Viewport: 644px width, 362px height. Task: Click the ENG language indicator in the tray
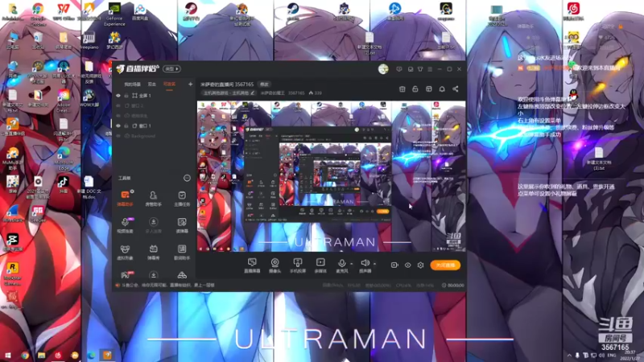pos(612,355)
